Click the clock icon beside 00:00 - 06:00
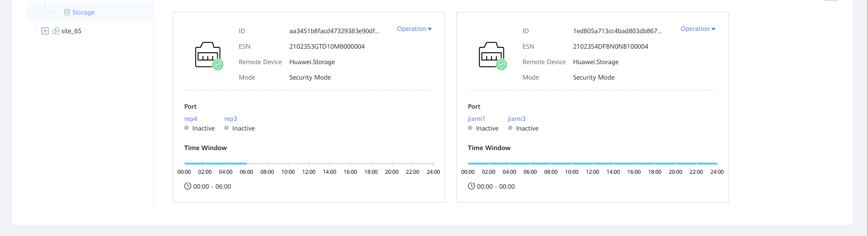The height and width of the screenshot is (236, 868). point(187,186)
